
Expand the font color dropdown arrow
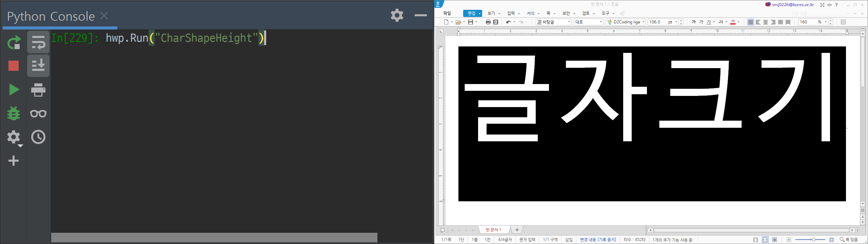coord(739,22)
